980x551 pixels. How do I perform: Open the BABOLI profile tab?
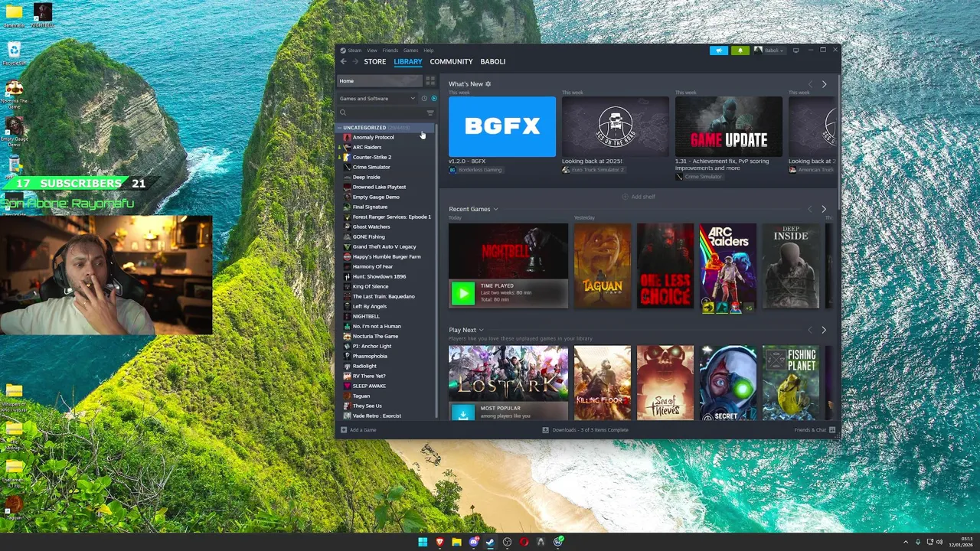tap(493, 61)
